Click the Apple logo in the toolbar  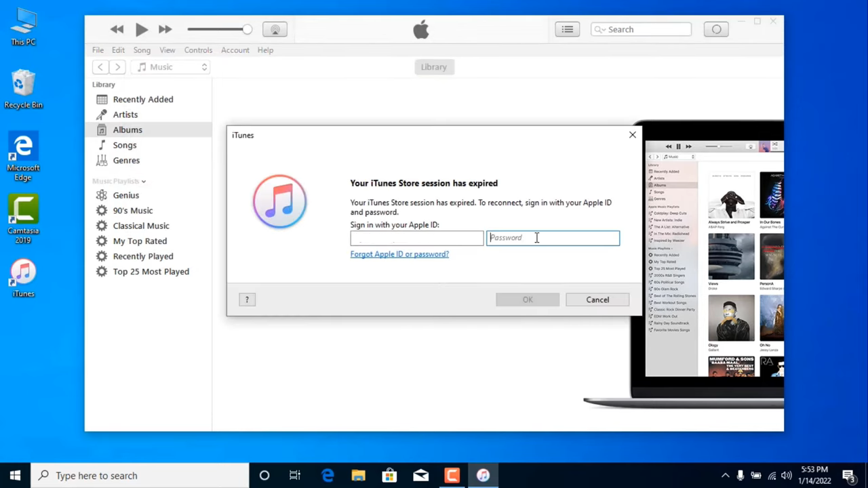pyautogui.click(x=420, y=29)
